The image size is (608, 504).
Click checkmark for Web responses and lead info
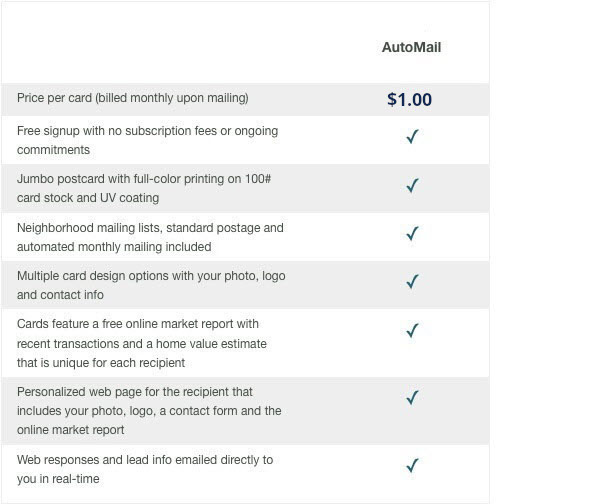click(411, 465)
